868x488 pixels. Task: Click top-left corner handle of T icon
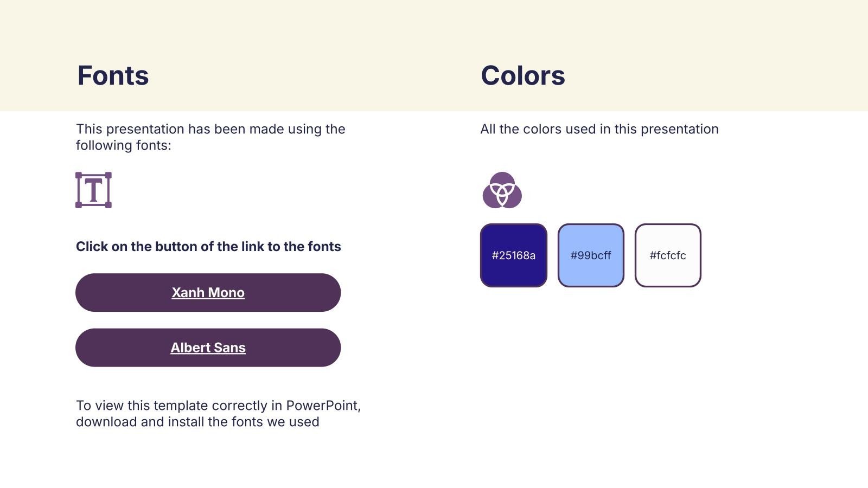click(79, 175)
